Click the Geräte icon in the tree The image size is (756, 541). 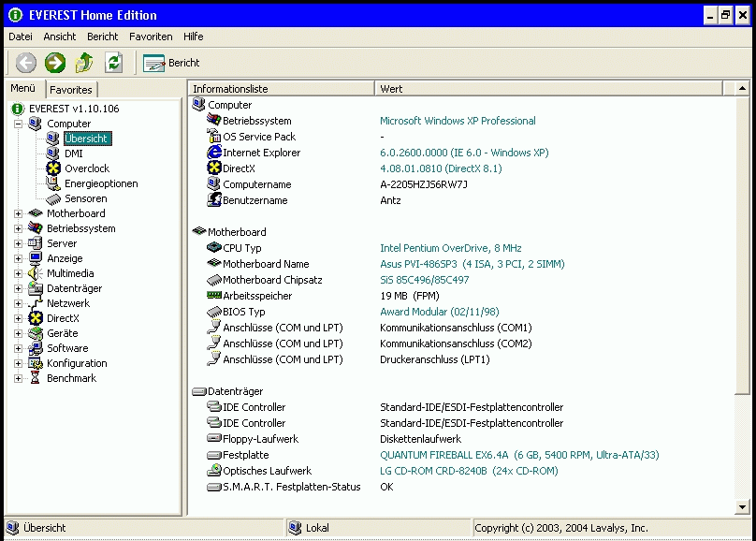(x=36, y=333)
